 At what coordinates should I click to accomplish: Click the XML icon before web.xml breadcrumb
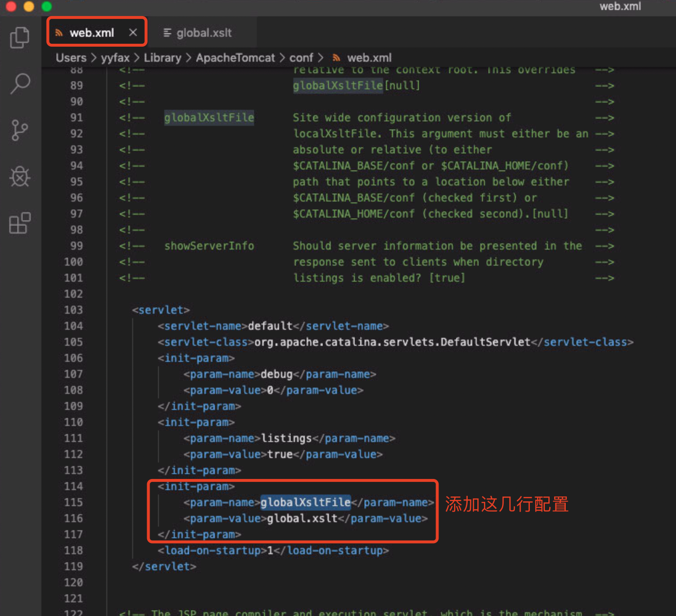tap(336, 58)
